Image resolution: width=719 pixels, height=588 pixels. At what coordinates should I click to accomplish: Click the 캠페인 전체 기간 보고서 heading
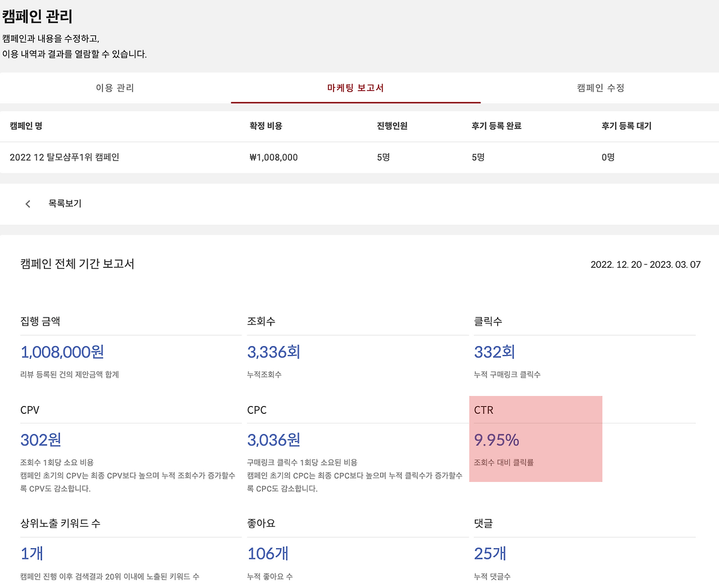77,264
